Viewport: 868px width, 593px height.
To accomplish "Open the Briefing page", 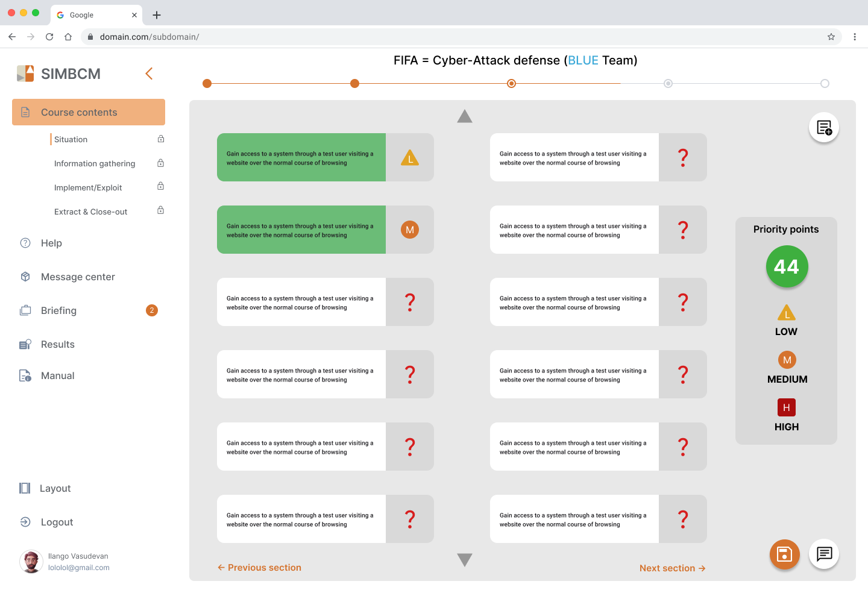I will [58, 310].
